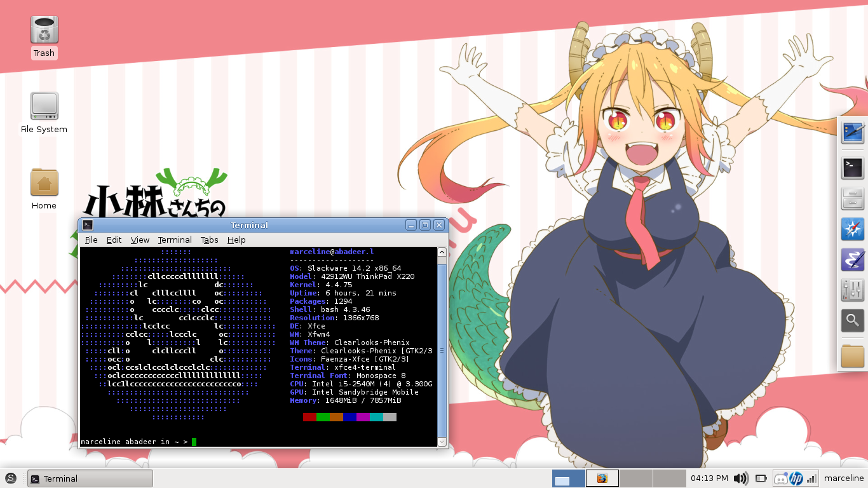Image resolution: width=868 pixels, height=488 pixels.
Task: Click the terminal scrollbar up arrow
Action: click(442, 252)
